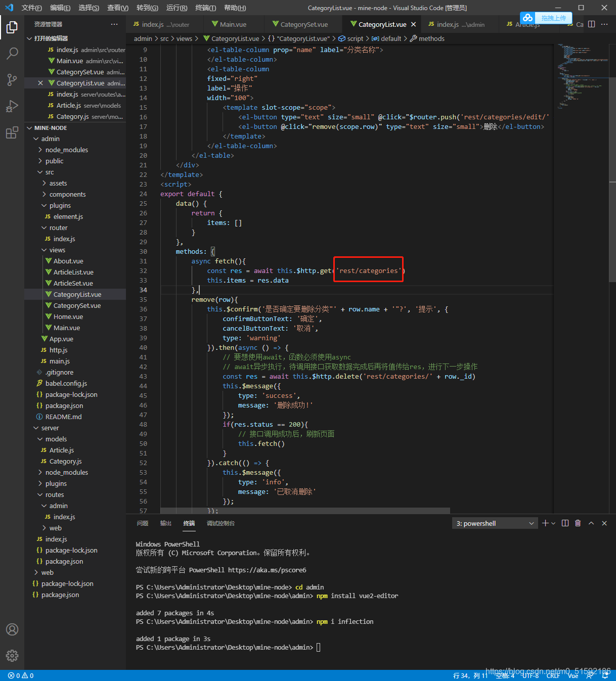Open the 终端 menu in menu bar
616x681 pixels.
tap(205, 8)
